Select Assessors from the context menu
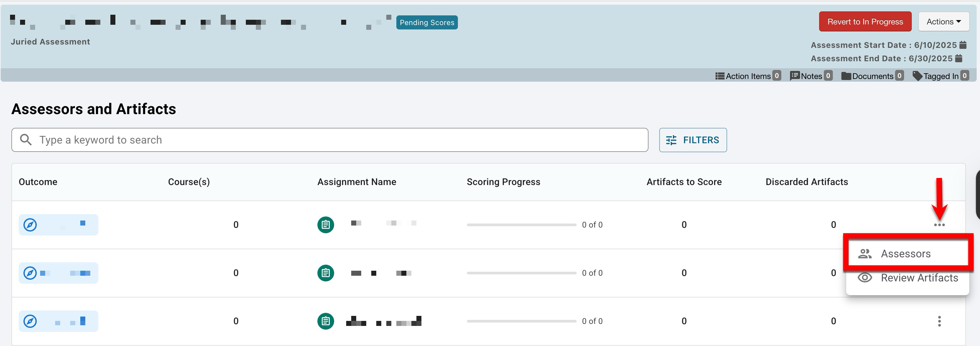This screenshot has width=980, height=346. pos(905,254)
